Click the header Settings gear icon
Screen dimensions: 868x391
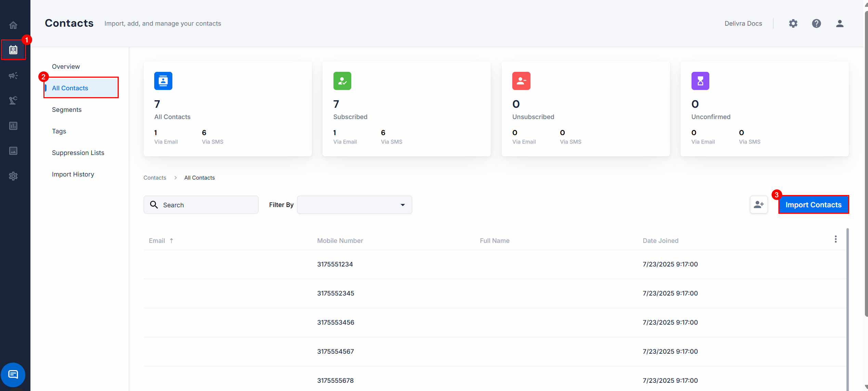coord(793,23)
